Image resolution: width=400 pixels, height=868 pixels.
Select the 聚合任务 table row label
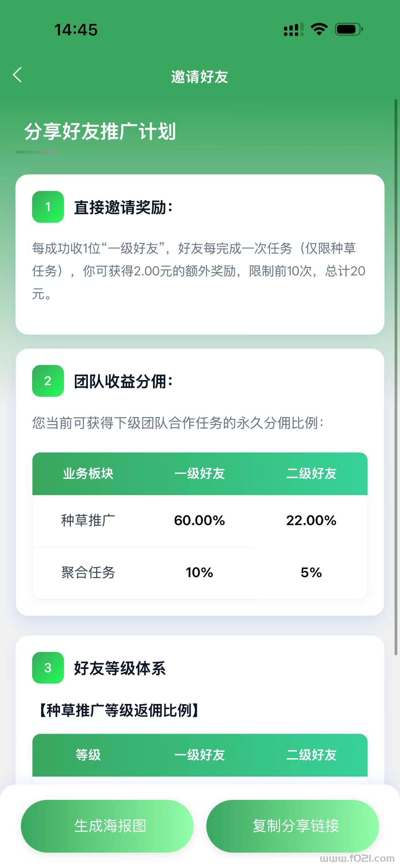pos(88,572)
